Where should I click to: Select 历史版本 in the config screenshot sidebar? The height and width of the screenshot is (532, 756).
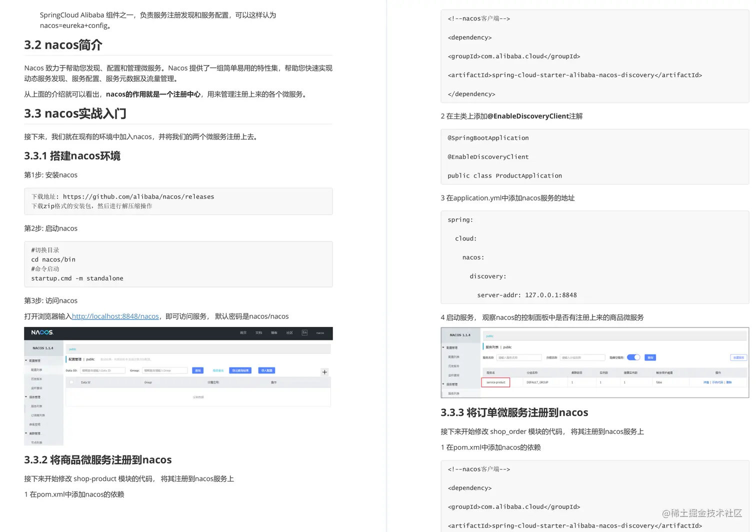pyautogui.click(x=36, y=379)
